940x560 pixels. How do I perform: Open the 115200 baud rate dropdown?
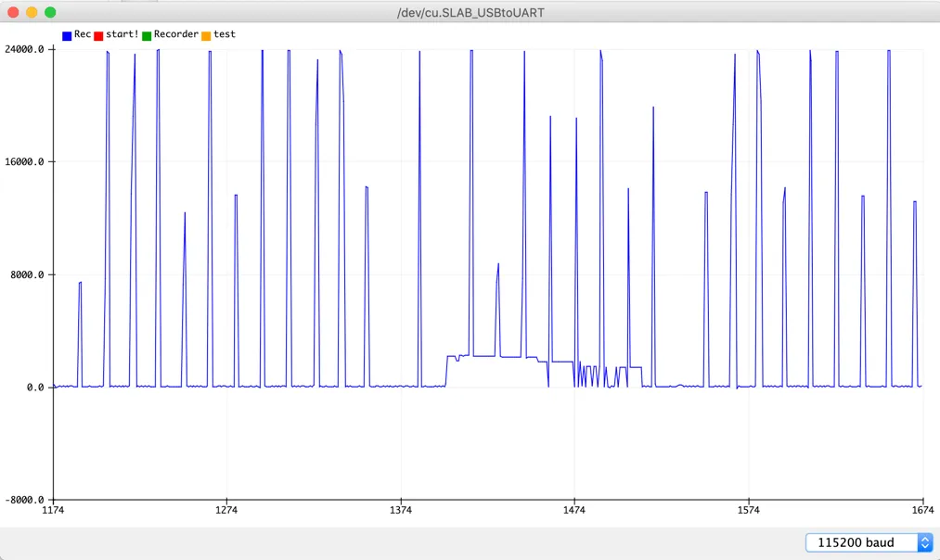tap(869, 542)
